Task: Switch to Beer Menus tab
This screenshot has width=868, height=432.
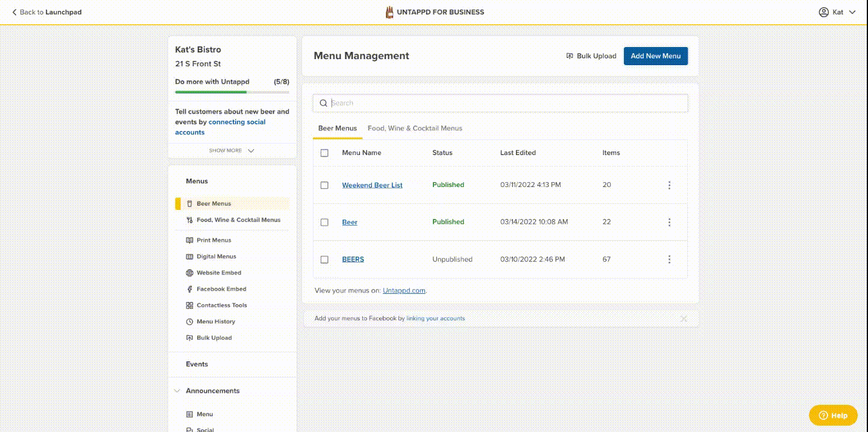Action: click(338, 129)
